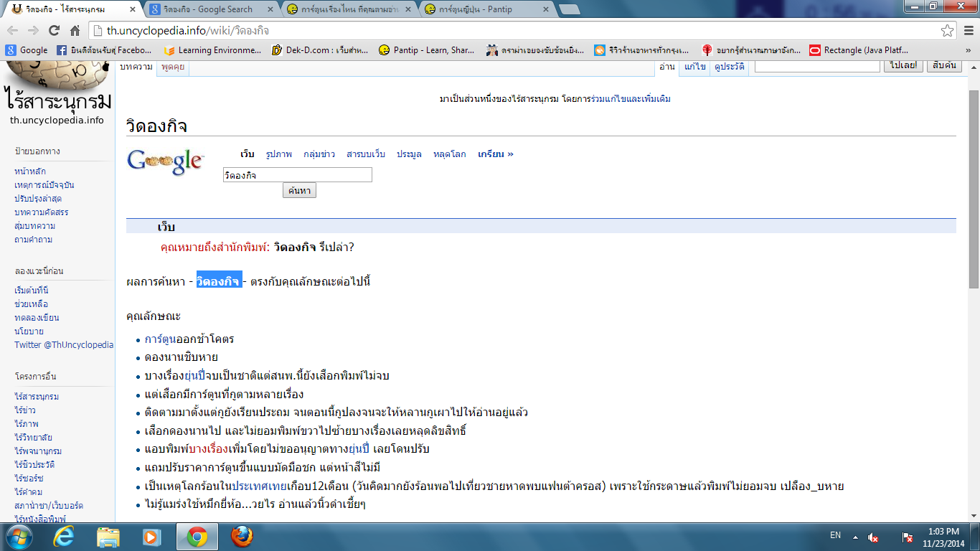This screenshot has height=551, width=980.
Task: Open the ไร้พจนานุกรม project link
Action: pos(38,451)
